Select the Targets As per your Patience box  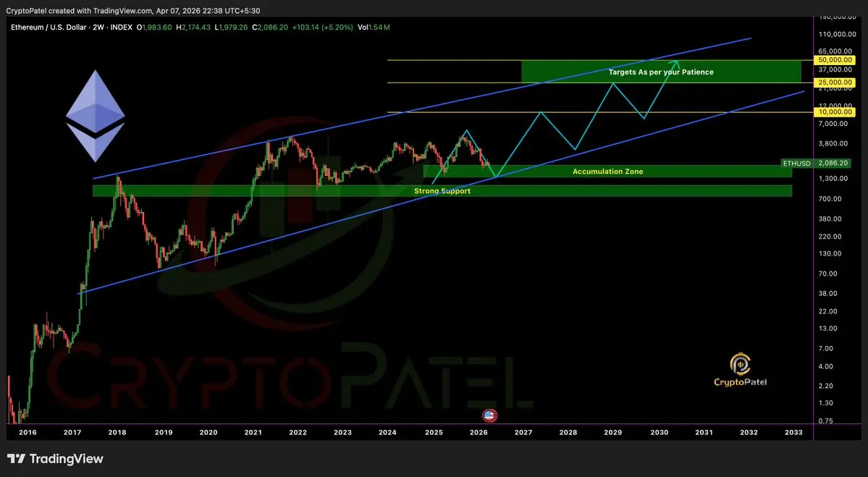point(661,72)
